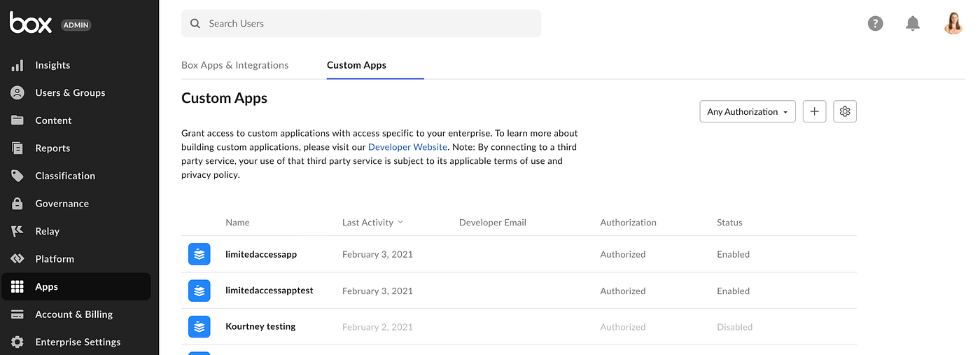Viewport: 980px width, 355px height.
Task: Sort by Last Activity column
Action: [372, 223]
